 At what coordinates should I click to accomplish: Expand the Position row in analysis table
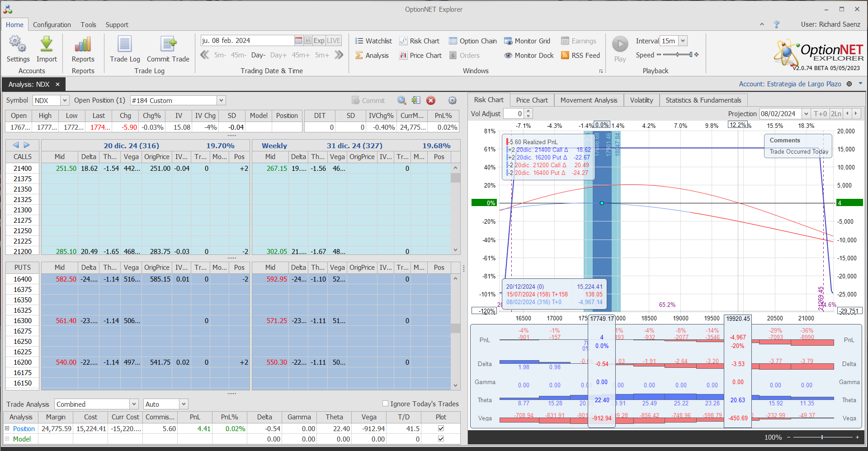[7, 428]
